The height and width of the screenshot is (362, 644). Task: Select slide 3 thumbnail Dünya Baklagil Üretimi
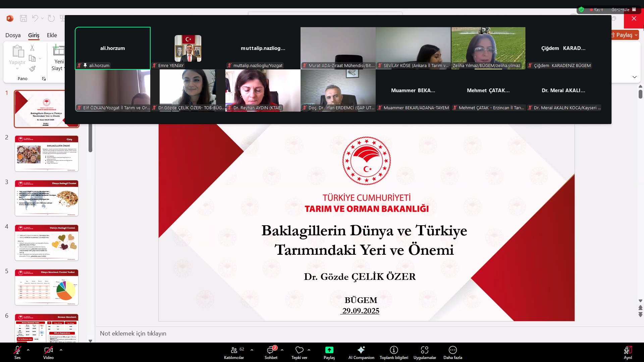[47, 198]
